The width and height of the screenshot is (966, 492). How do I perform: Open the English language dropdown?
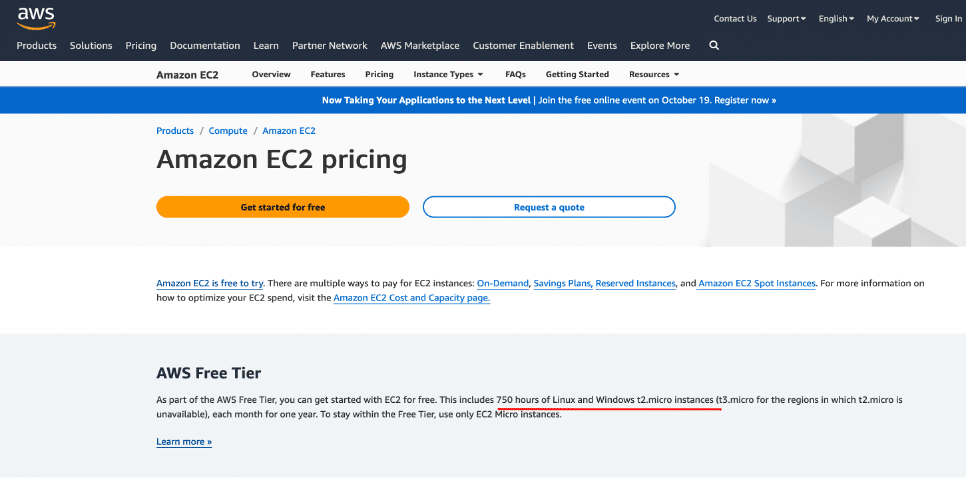click(836, 18)
